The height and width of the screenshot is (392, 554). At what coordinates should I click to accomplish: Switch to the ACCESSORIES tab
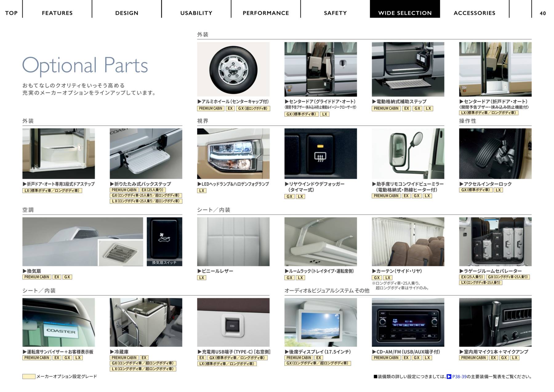[474, 13]
